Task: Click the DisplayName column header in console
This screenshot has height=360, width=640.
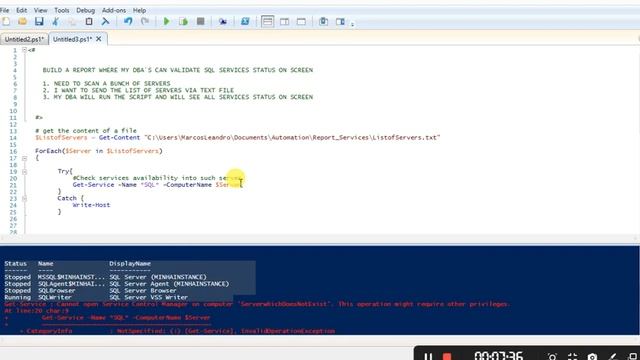Action: 130,264
